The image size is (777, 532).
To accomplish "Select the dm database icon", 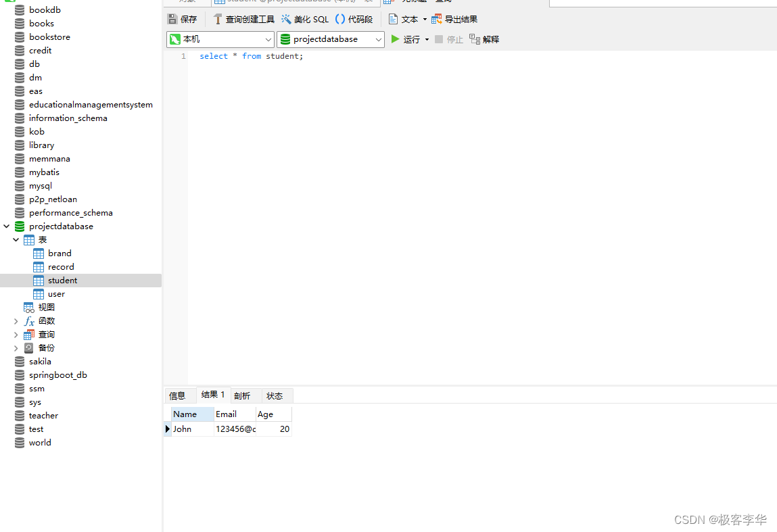I will [20, 78].
